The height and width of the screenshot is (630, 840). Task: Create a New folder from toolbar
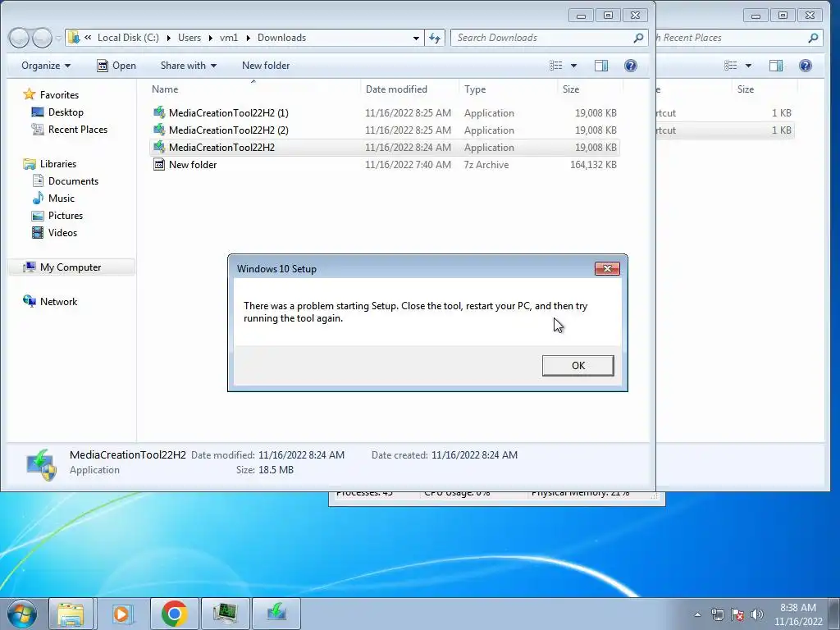(266, 66)
